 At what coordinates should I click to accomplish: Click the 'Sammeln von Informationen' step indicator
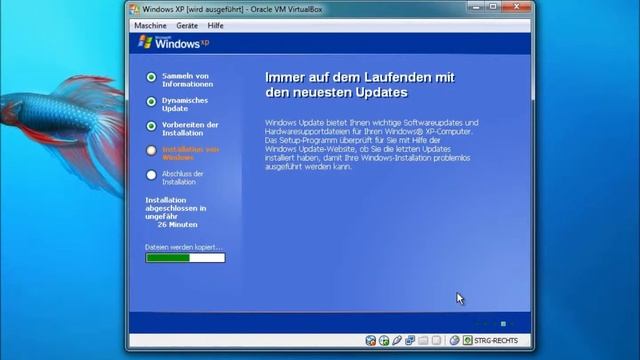coord(151,77)
